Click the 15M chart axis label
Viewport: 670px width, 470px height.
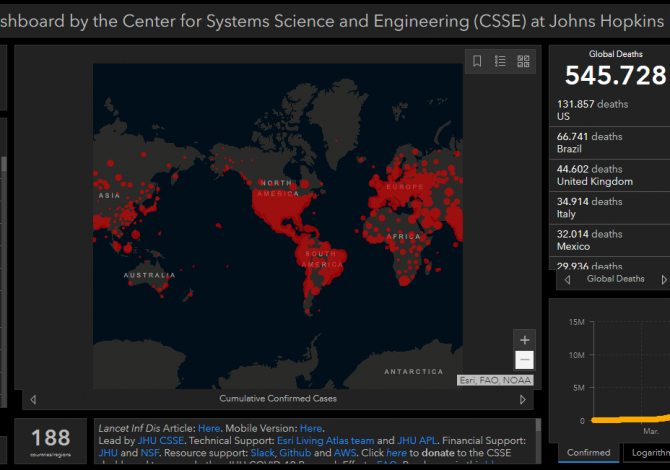[x=576, y=322]
